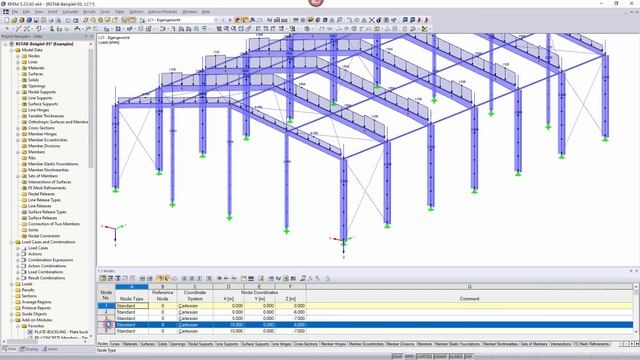Switch to the Nodal Supports table tab
Image resolution: width=640 pixels, height=360 pixels.
[x=200, y=344]
